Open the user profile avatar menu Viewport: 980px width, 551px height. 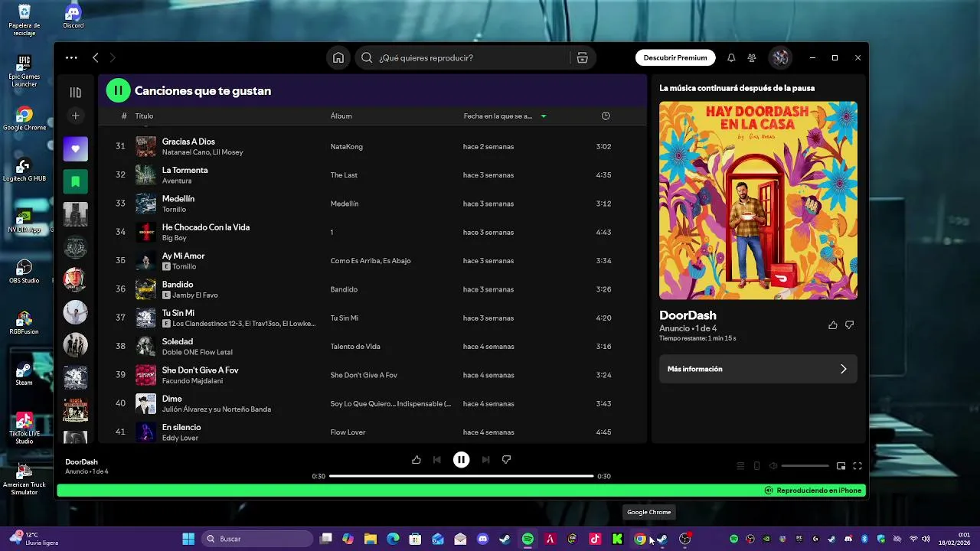click(780, 57)
